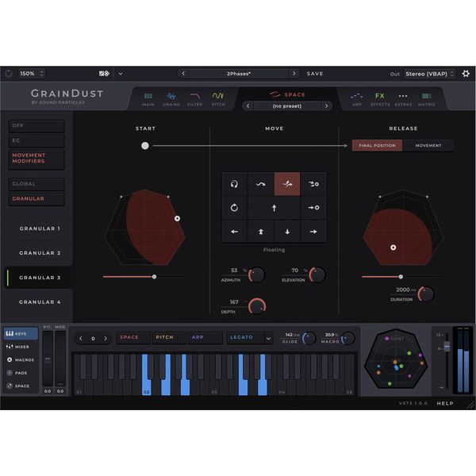The height and width of the screenshot is (476, 476).
Task: Open the MAIN section tab
Action: pyautogui.click(x=148, y=99)
